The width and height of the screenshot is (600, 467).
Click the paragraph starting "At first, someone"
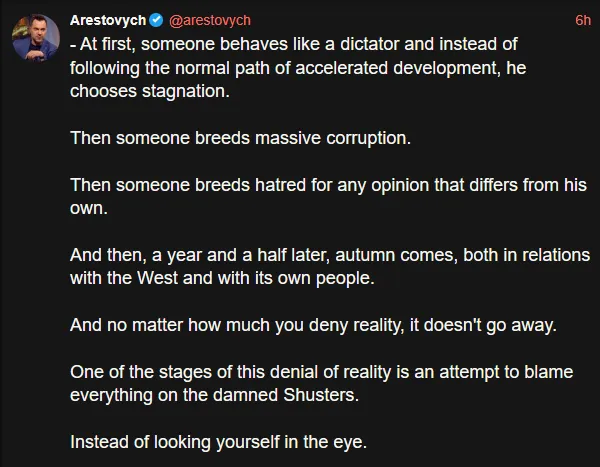300,67
